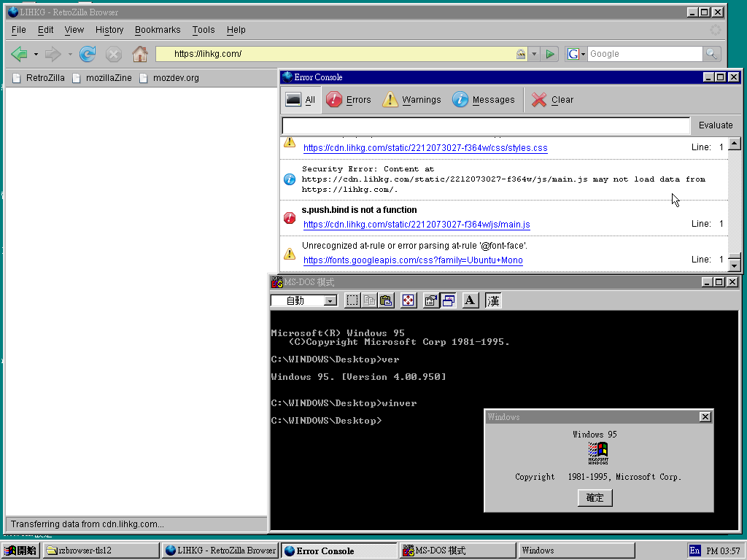
Task: Click the "s.push.bind is not a function" error text
Action: [359, 210]
